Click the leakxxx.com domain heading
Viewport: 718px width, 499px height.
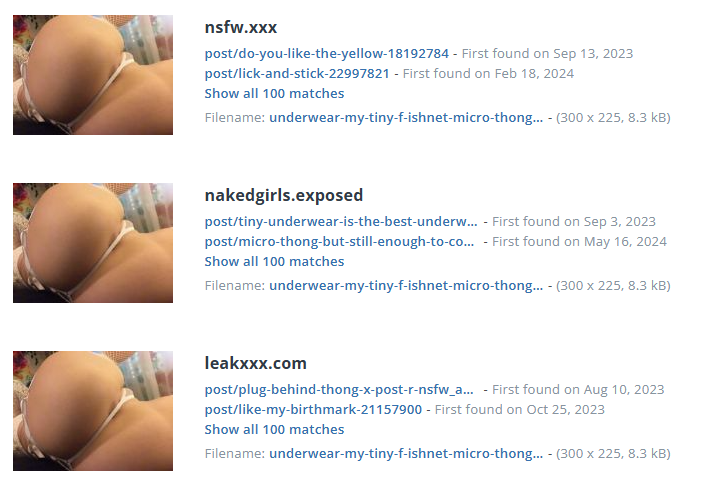pyautogui.click(x=256, y=363)
